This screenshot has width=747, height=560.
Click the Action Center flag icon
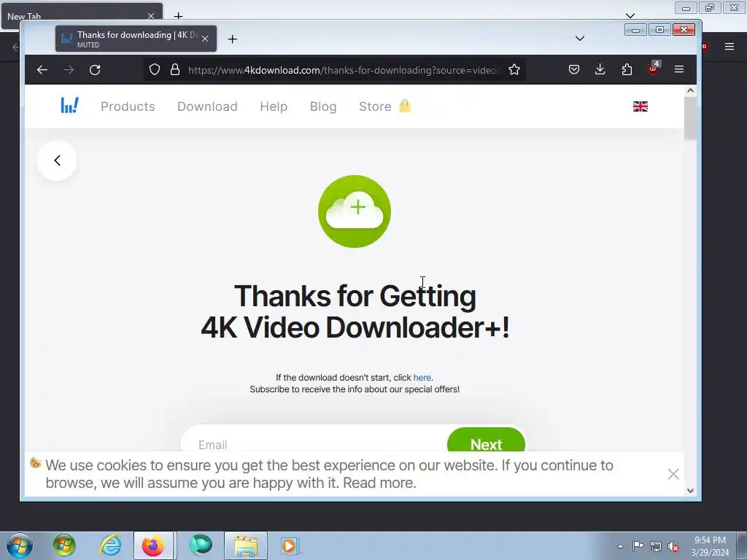coord(638,546)
